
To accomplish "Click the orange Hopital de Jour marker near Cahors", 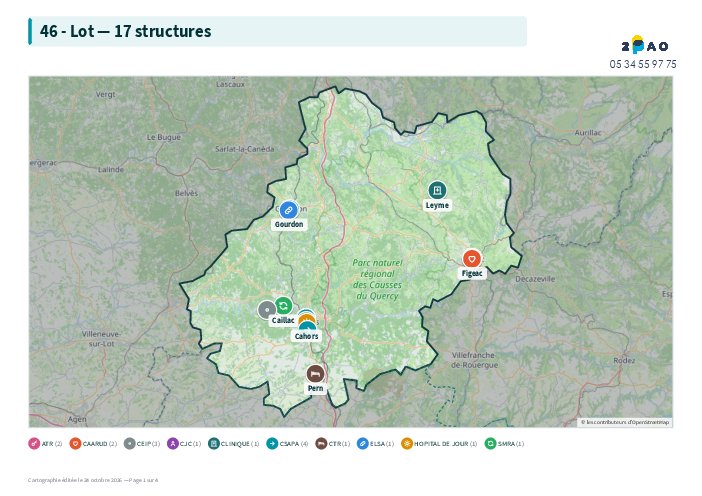I will (x=307, y=318).
